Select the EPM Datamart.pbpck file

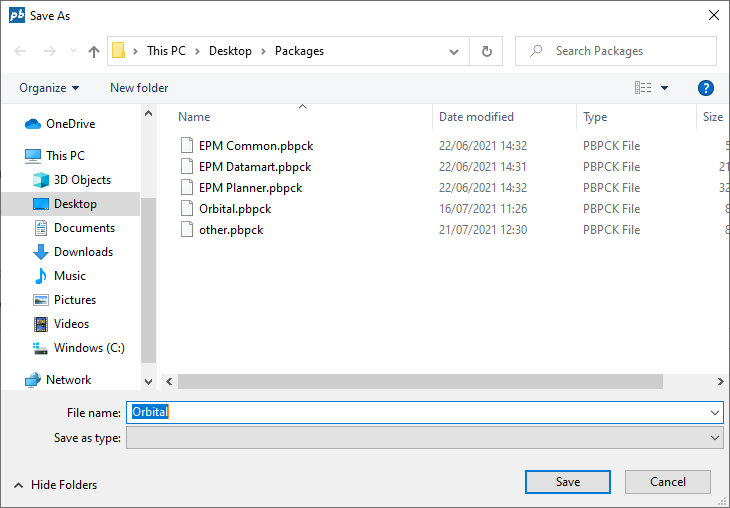coord(254,167)
